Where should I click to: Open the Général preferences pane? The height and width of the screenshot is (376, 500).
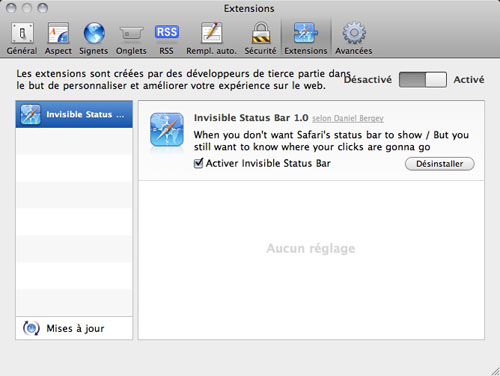point(22,38)
